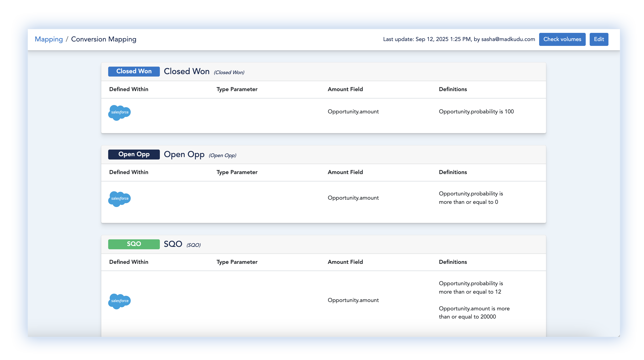Click Salesforce logo in Open Opp row
644x360 pixels.
pyautogui.click(x=119, y=199)
